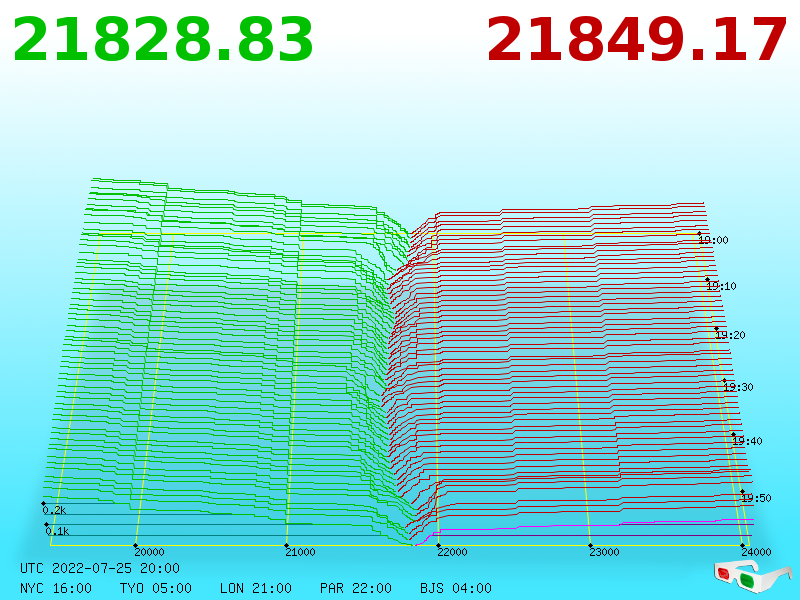The height and width of the screenshot is (600, 800).
Task: Click the 0.2k depth axis label
Action: 54,510
